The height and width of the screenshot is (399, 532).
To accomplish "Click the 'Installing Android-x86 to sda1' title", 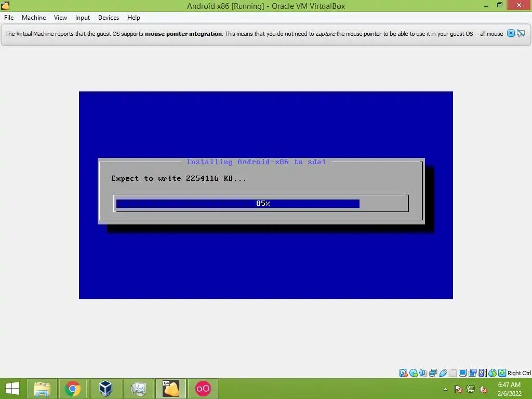I will click(256, 162).
